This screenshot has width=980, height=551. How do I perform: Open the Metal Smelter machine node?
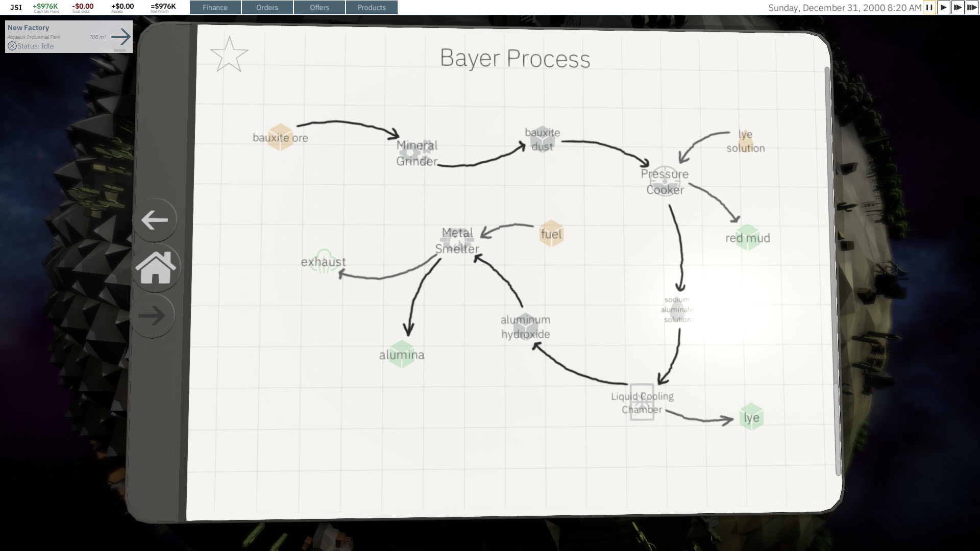click(457, 240)
